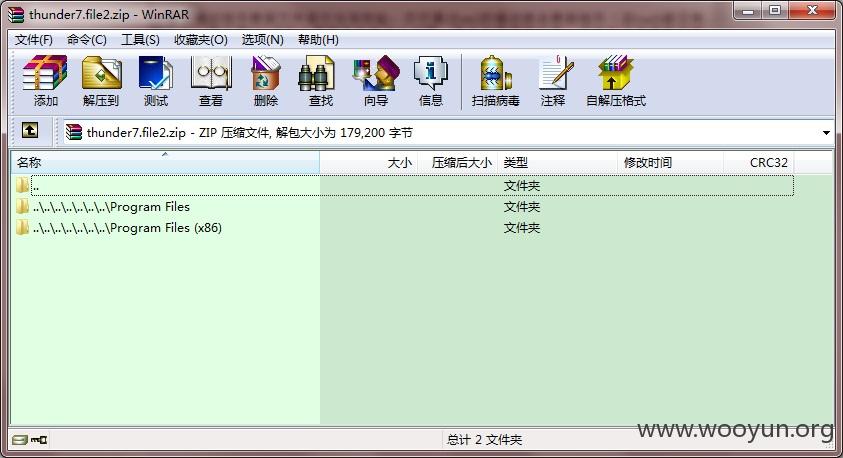Click the key password icon in status bar
Viewport: 843px width, 458px height.
coord(39,440)
